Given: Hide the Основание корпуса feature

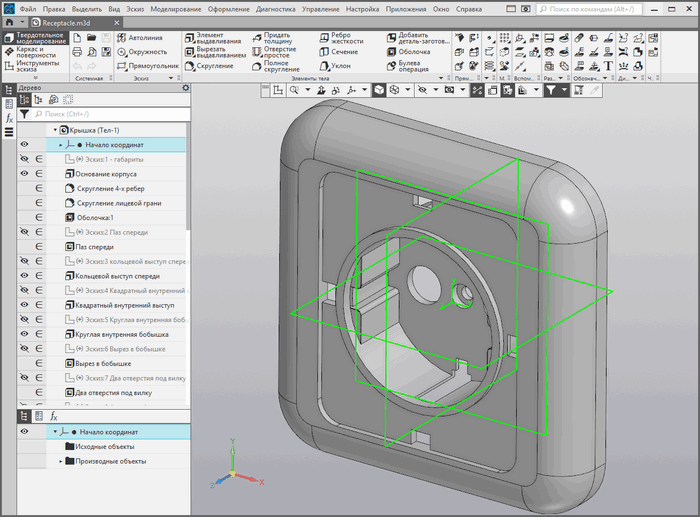Looking at the screenshot, I should coord(24,174).
